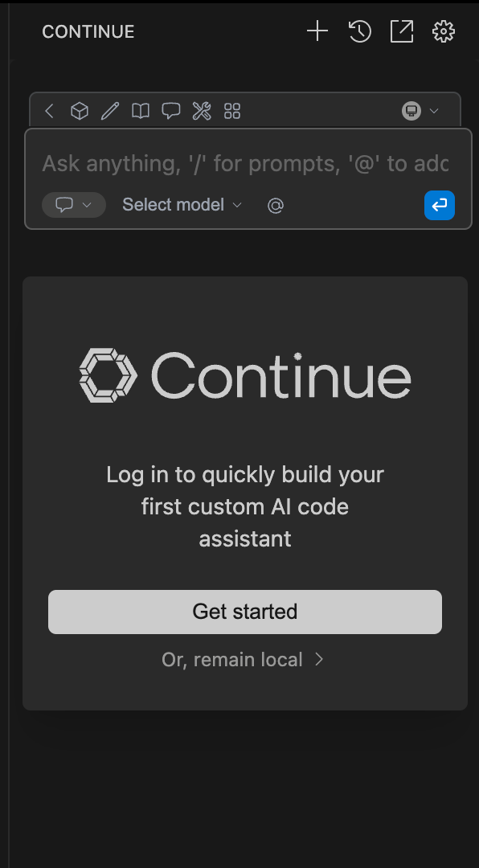Select the chat bubble icon in the toolbar
The height and width of the screenshot is (868, 479).
coord(171,110)
